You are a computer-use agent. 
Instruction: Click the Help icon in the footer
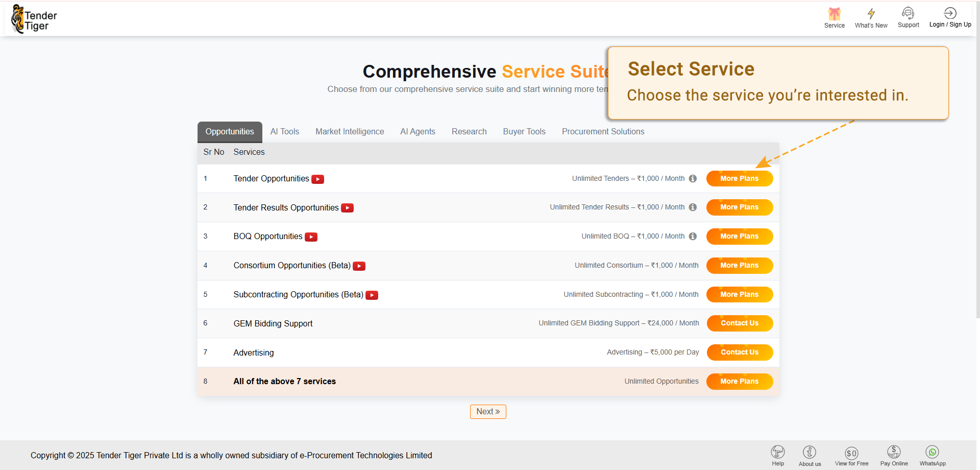pos(778,452)
